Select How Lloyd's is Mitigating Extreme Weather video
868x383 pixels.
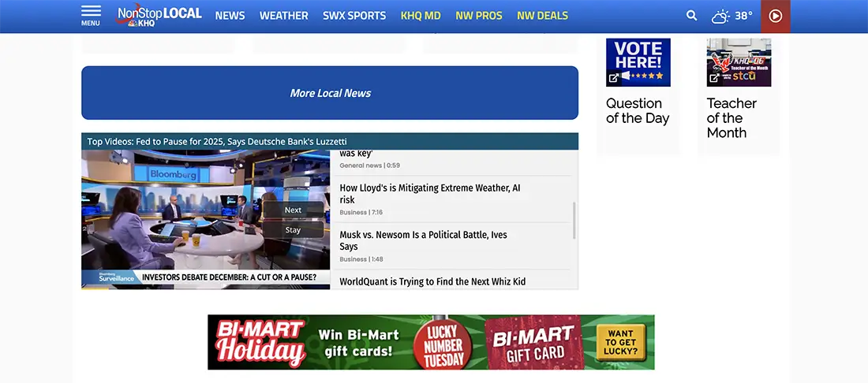[451, 199]
